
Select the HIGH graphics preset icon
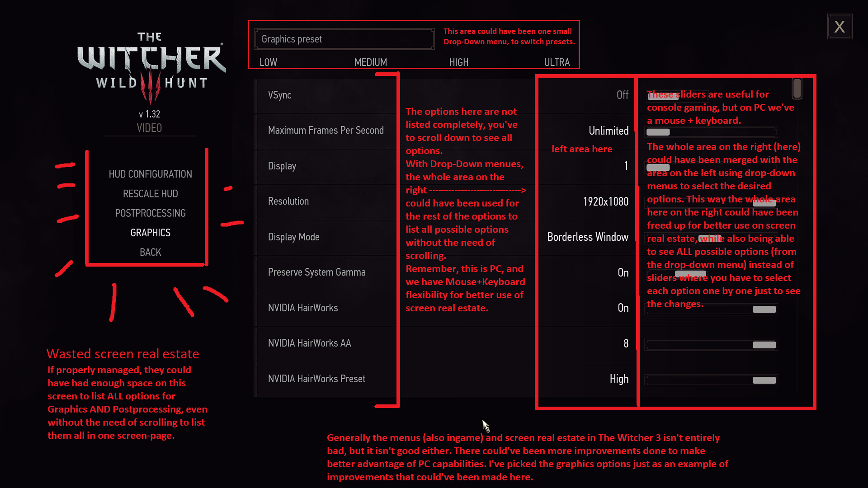point(459,62)
